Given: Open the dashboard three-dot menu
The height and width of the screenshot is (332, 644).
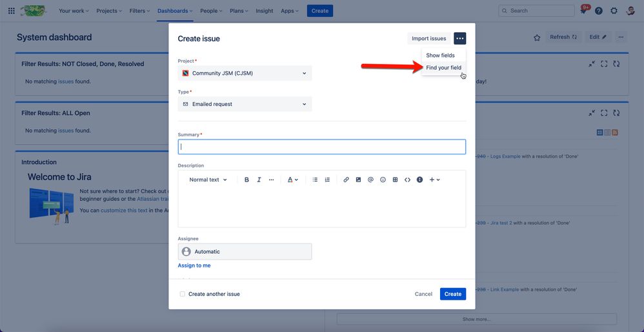Looking at the screenshot, I should pyautogui.click(x=621, y=37).
